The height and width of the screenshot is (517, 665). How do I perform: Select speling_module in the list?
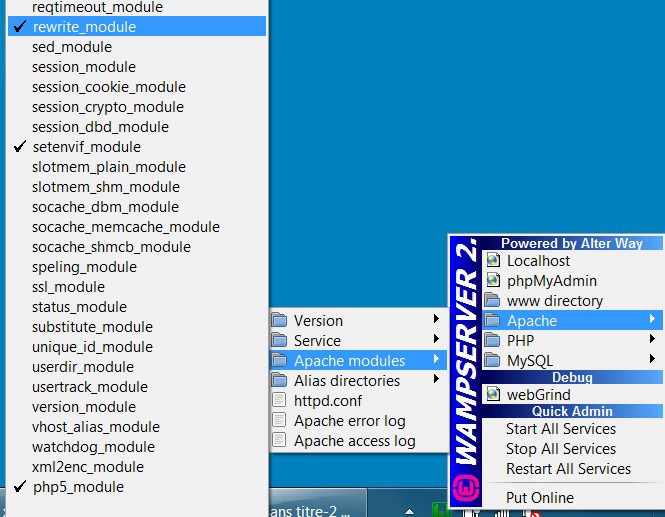[x=137, y=267]
